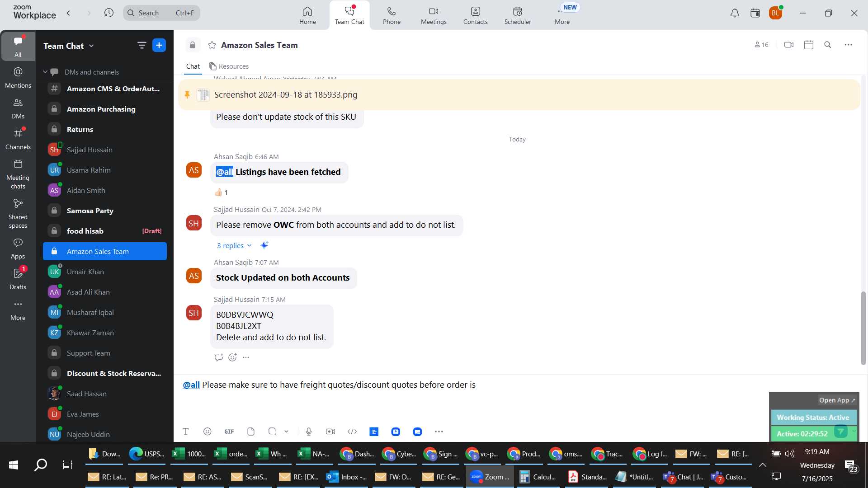868x488 pixels.
Task: Search within this chat
Action: click(828, 45)
